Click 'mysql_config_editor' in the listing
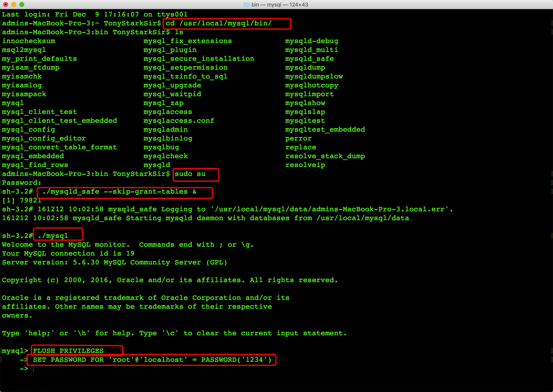The image size is (553, 392). pos(44,139)
